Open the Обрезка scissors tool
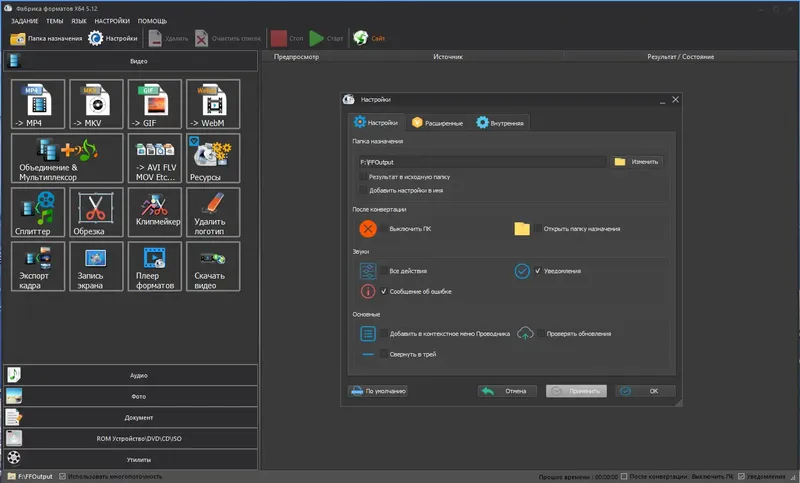This screenshot has width=800, height=483. tap(96, 212)
